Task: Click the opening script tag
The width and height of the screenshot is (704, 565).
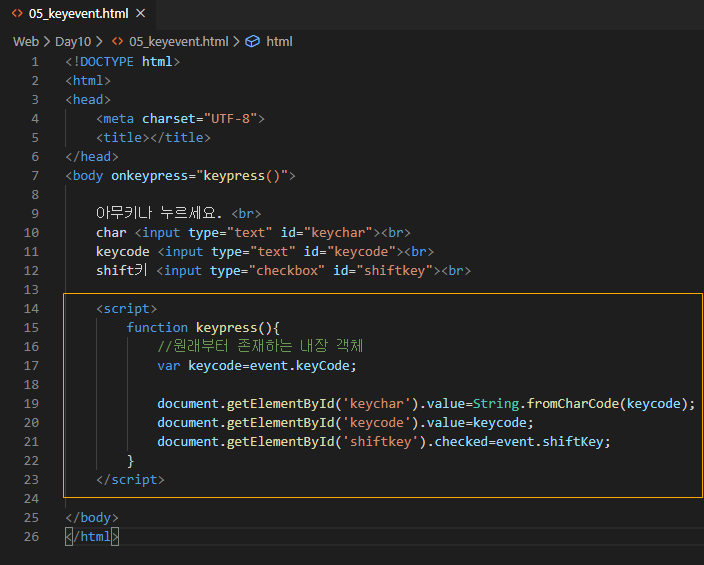Action: [127, 309]
